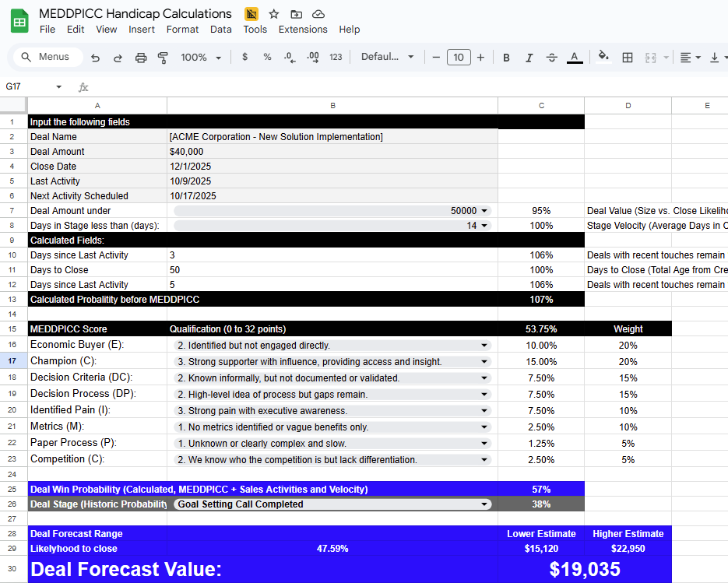Screen dimensions: 728x583
Task: Click the Undo icon in toolbar
Action: point(95,58)
